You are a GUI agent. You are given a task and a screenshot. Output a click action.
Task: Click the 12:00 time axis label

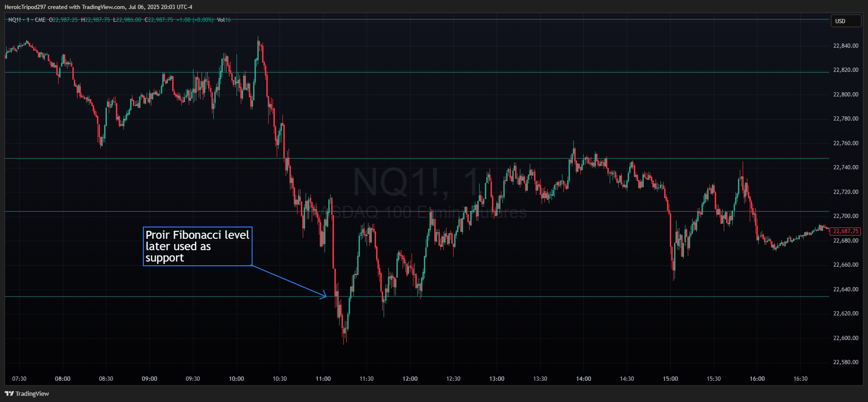[410, 379]
